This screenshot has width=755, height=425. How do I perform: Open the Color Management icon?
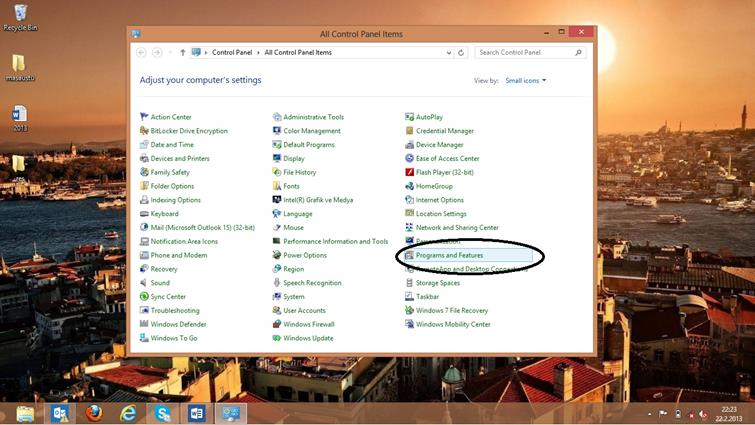[277, 130]
